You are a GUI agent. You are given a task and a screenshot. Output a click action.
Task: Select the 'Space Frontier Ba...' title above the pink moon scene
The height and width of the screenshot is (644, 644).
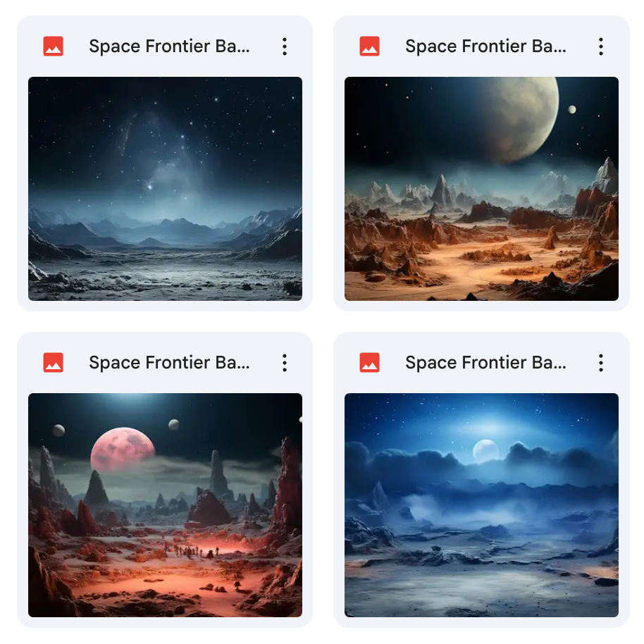pyautogui.click(x=169, y=362)
